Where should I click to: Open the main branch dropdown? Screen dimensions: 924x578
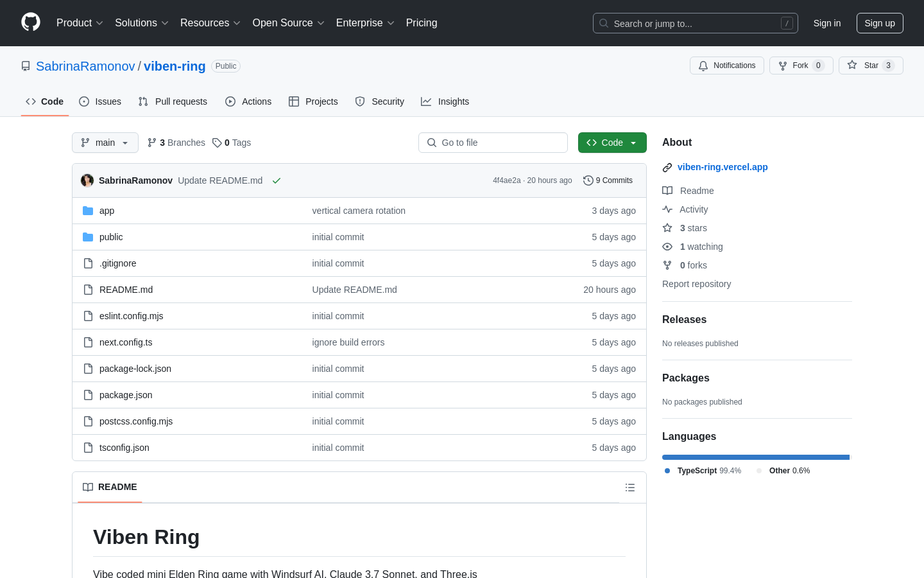pyautogui.click(x=105, y=143)
